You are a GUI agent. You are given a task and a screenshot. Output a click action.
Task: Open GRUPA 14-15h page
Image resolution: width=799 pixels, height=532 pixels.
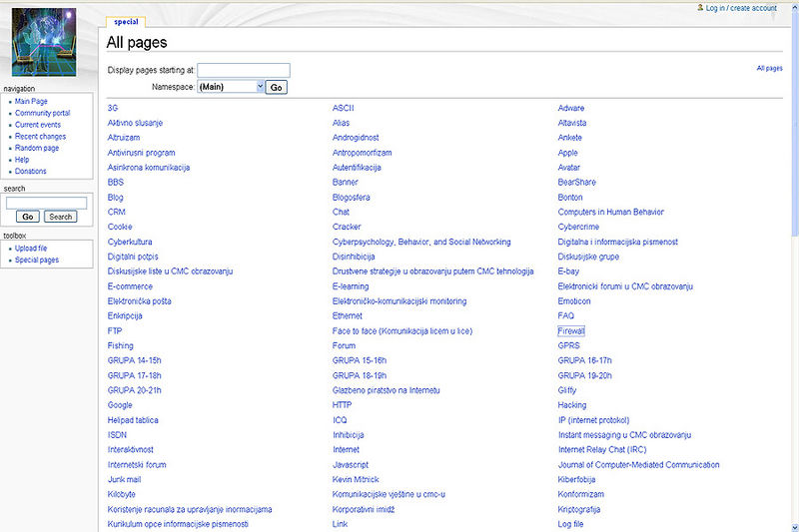134,360
